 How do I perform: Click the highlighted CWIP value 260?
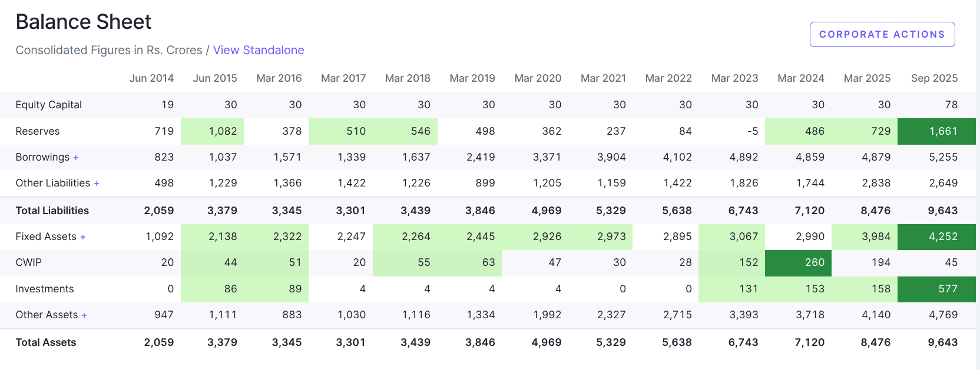click(x=815, y=262)
